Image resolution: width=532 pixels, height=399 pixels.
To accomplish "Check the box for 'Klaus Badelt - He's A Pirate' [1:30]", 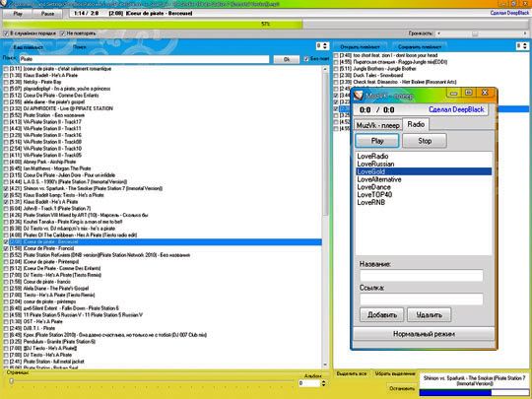I will [x=6, y=75].
